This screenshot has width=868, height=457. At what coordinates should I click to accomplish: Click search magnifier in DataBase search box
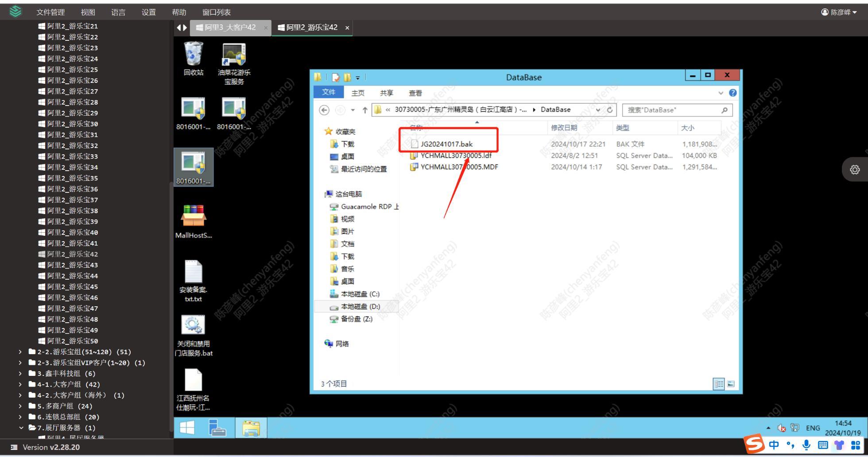coord(725,110)
